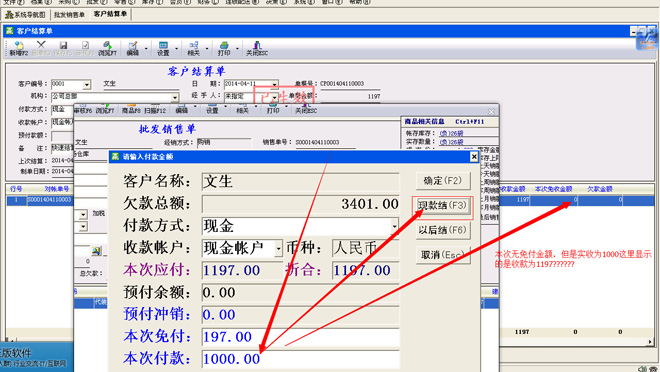Click the 经销方式 field showing 购销
The height and width of the screenshot is (372, 660).
(224, 142)
